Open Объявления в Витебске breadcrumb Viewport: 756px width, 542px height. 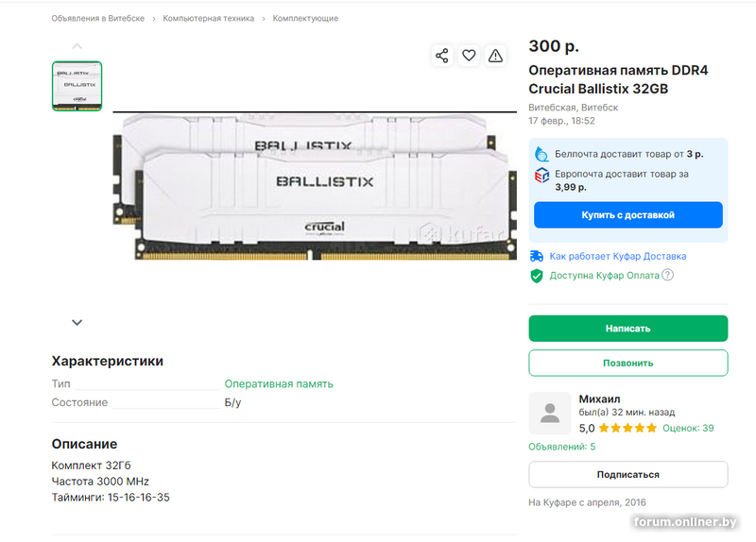tap(98, 18)
